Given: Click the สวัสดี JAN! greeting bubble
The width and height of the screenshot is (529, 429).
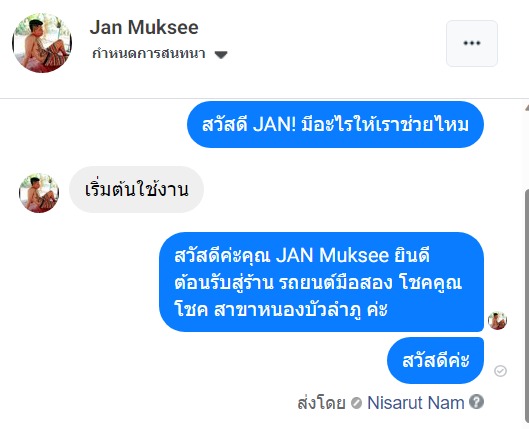Looking at the screenshot, I should [x=335, y=124].
